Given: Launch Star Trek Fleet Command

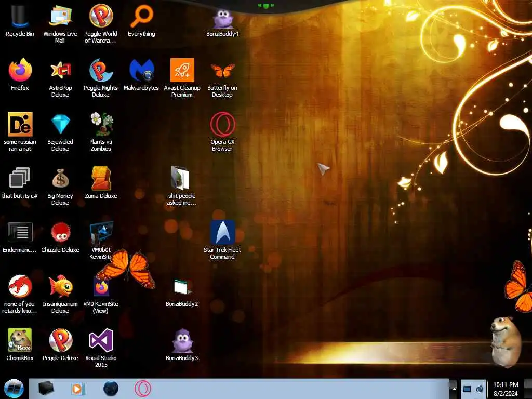Looking at the screenshot, I should pyautogui.click(x=222, y=240).
